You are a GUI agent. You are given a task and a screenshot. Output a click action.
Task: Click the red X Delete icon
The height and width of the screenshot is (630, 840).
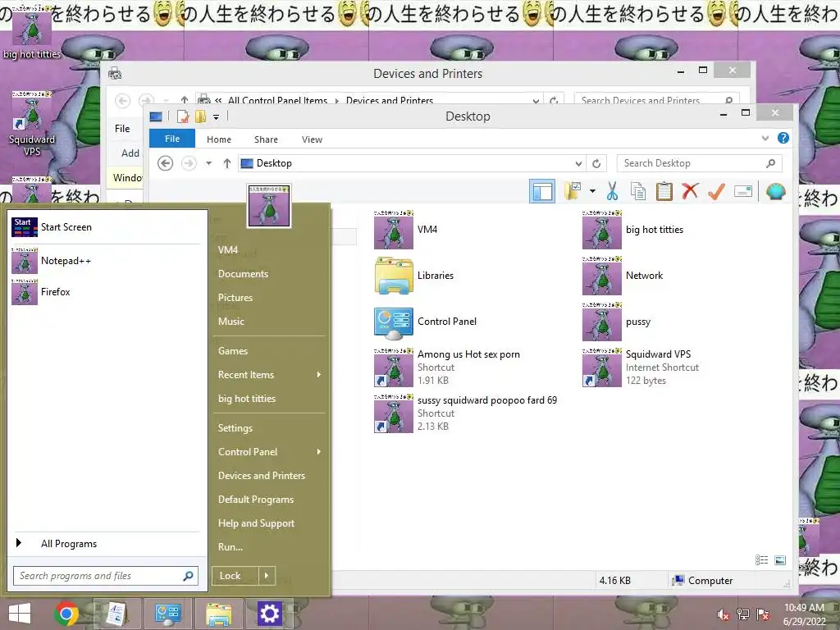click(690, 190)
